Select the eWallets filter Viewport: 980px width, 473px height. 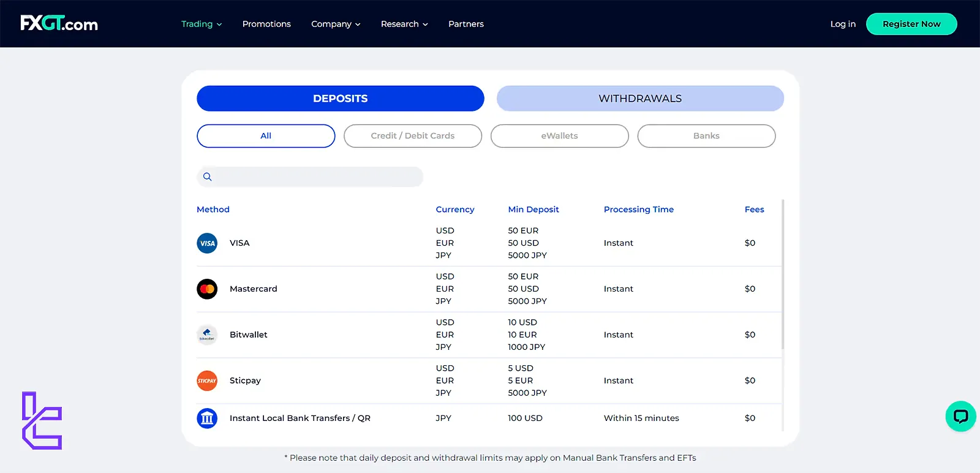pos(560,136)
